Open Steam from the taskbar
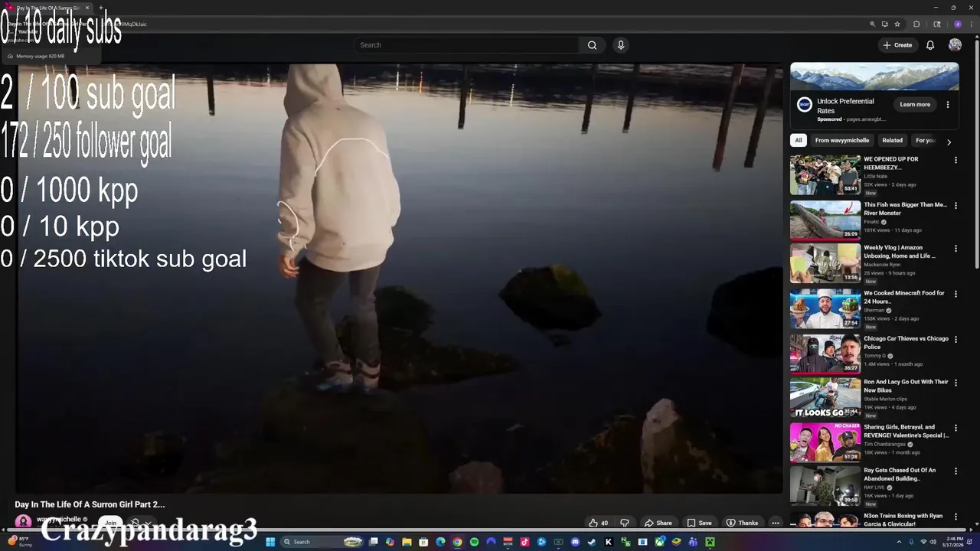Viewport: 980px width, 551px height. coord(592,542)
